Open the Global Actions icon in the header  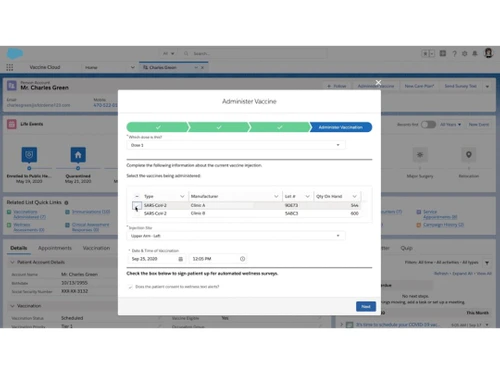point(443,53)
